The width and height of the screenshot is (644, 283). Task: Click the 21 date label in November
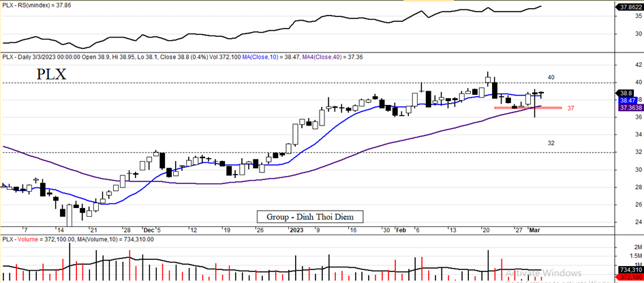coord(93,230)
